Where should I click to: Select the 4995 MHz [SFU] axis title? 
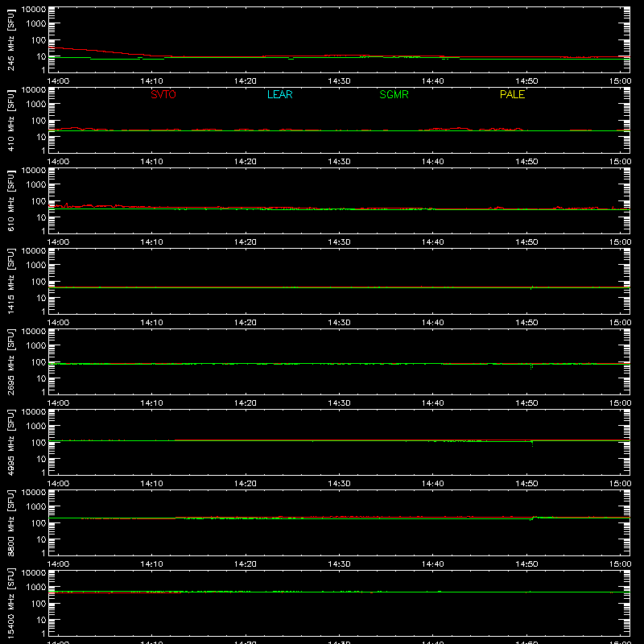pyautogui.click(x=10, y=442)
